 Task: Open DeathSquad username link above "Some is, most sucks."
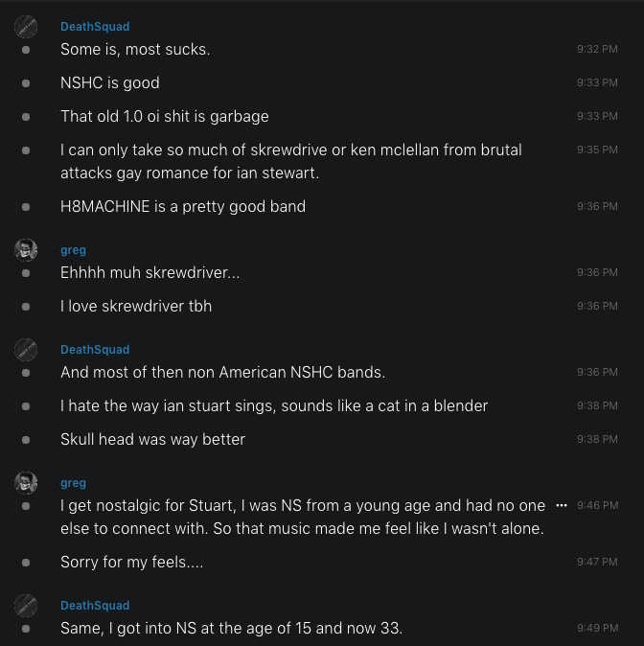(95, 27)
